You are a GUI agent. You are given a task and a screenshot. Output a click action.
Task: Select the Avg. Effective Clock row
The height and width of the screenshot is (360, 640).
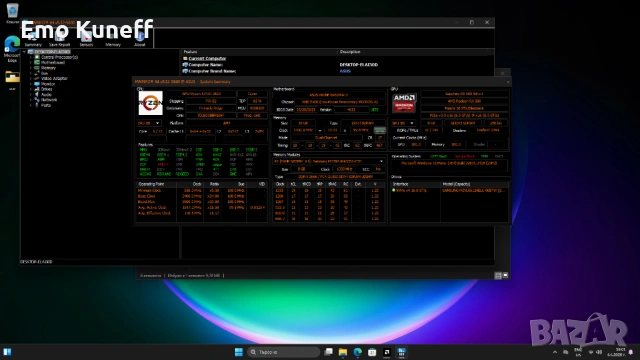pos(202,213)
